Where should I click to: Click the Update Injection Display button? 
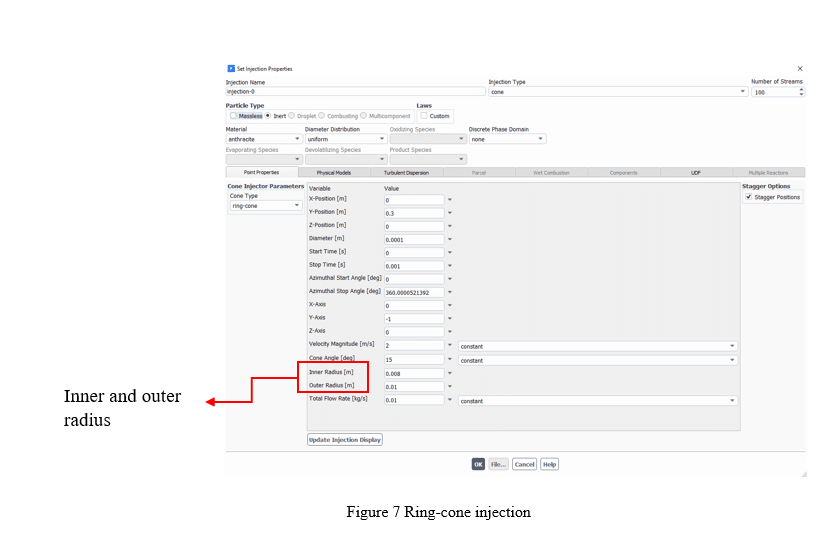tap(345, 439)
